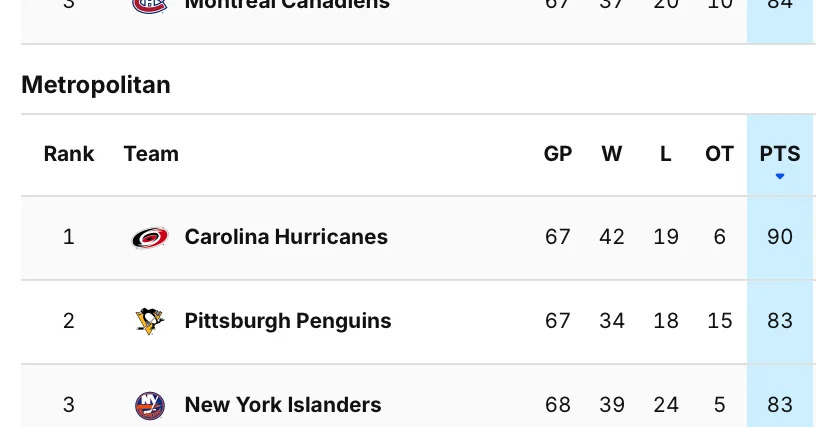Open Pittsburgh Penguins team page link
The width and height of the screenshot is (816, 427).
point(288,321)
